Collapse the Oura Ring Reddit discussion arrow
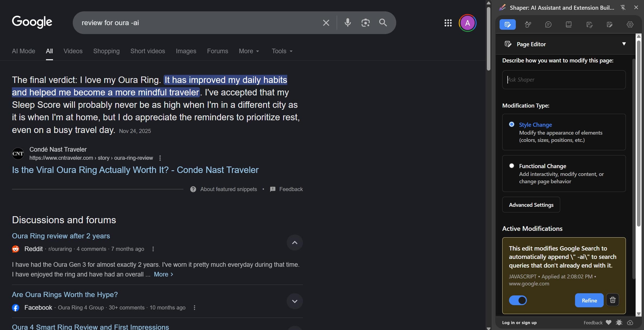644x330 pixels. tap(295, 242)
